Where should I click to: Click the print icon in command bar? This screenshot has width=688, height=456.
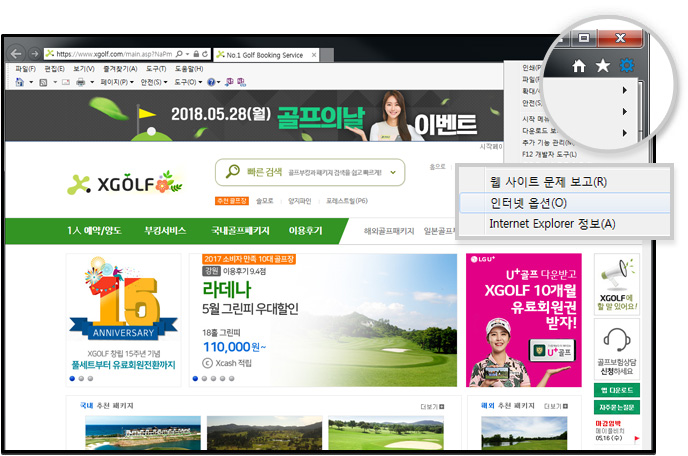point(81,82)
